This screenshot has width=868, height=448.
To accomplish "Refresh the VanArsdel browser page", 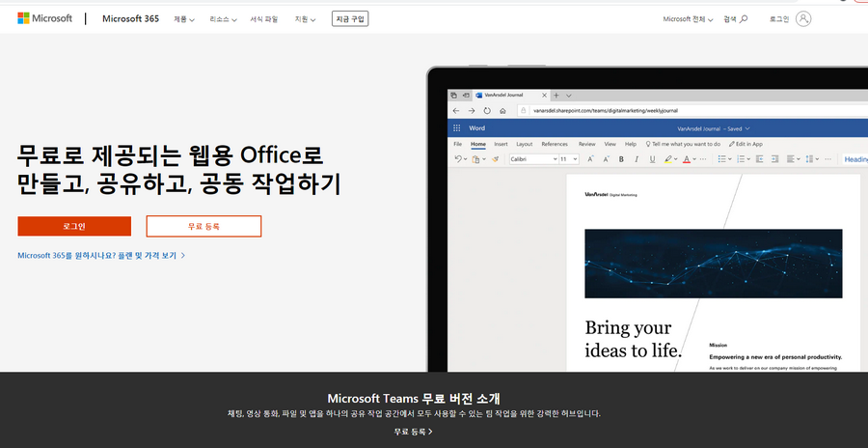I will (x=487, y=111).
